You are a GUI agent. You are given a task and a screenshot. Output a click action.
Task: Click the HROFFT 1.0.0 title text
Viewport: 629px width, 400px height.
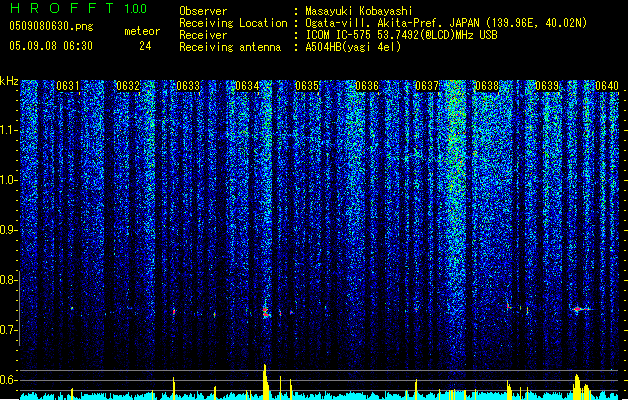[x=78, y=8]
